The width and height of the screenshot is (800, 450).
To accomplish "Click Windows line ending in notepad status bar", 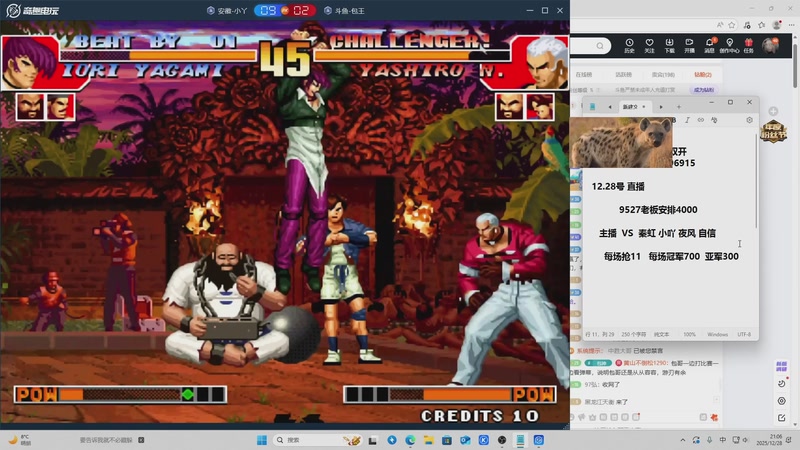I will pyautogui.click(x=717, y=334).
